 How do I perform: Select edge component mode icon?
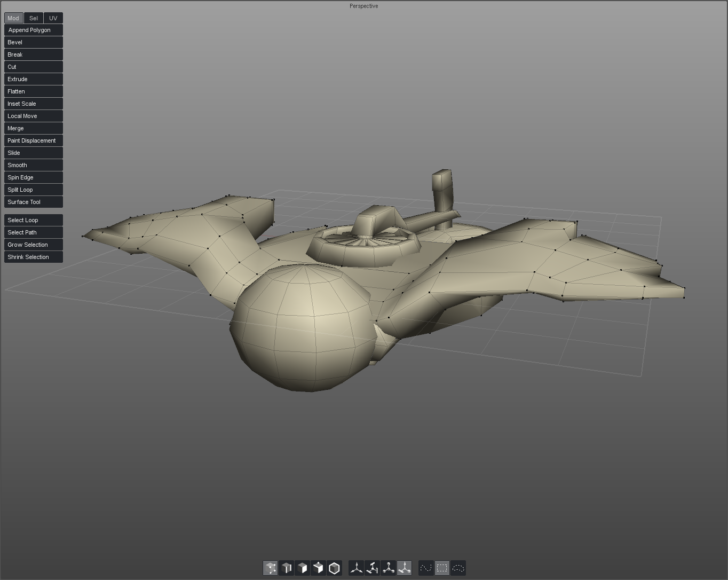pyautogui.click(x=287, y=568)
